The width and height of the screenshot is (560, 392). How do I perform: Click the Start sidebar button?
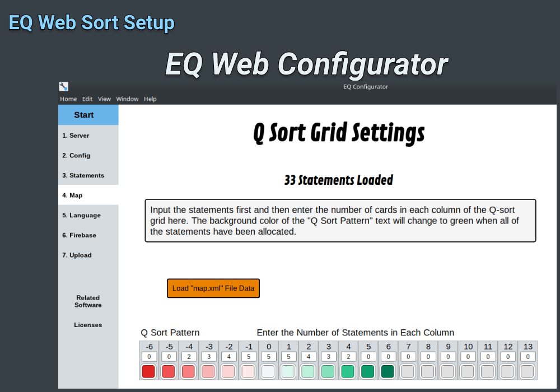[x=88, y=115]
